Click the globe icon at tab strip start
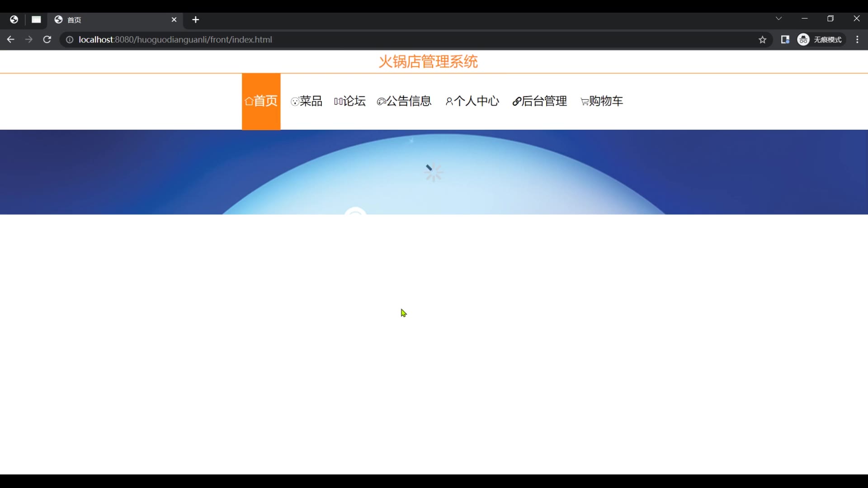868x488 pixels. click(14, 19)
